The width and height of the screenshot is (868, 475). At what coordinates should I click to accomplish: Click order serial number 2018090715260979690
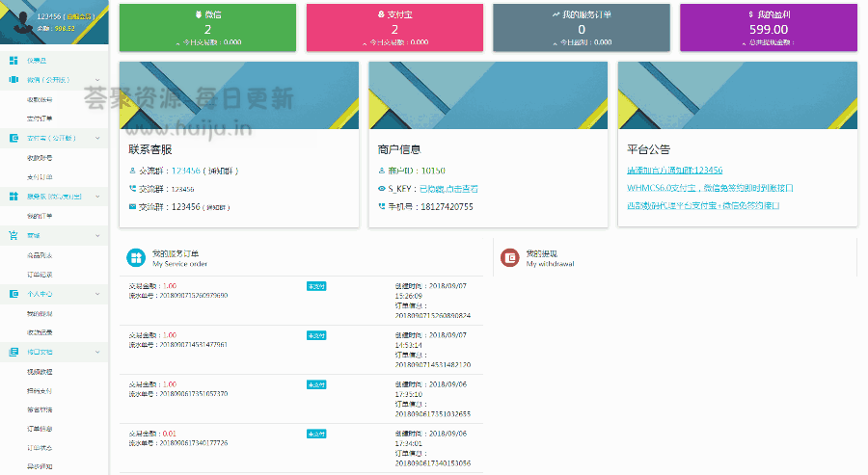(194, 295)
